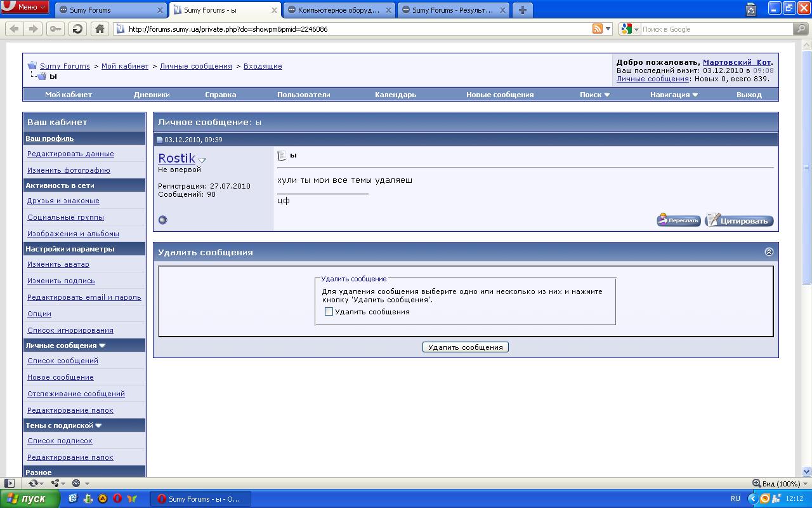Open the Opera 'Меню' button
The image size is (812, 508).
[x=25, y=7]
